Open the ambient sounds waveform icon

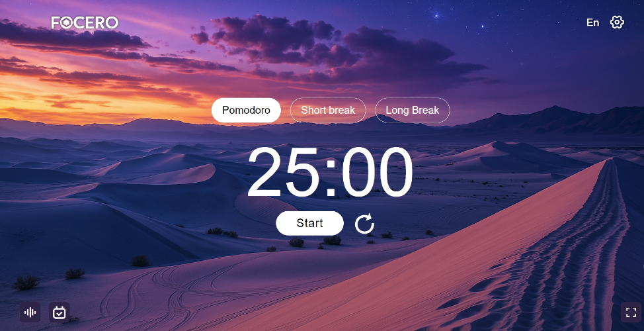click(30, 312)
